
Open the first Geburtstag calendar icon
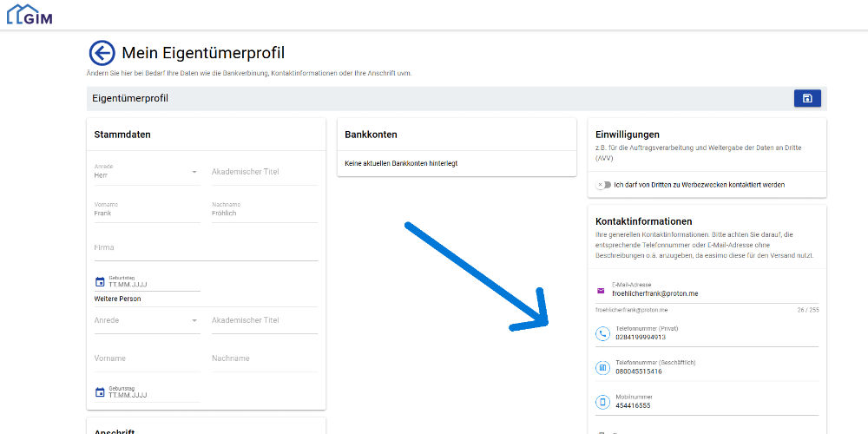pyautogui.click(x=100, y=281)
